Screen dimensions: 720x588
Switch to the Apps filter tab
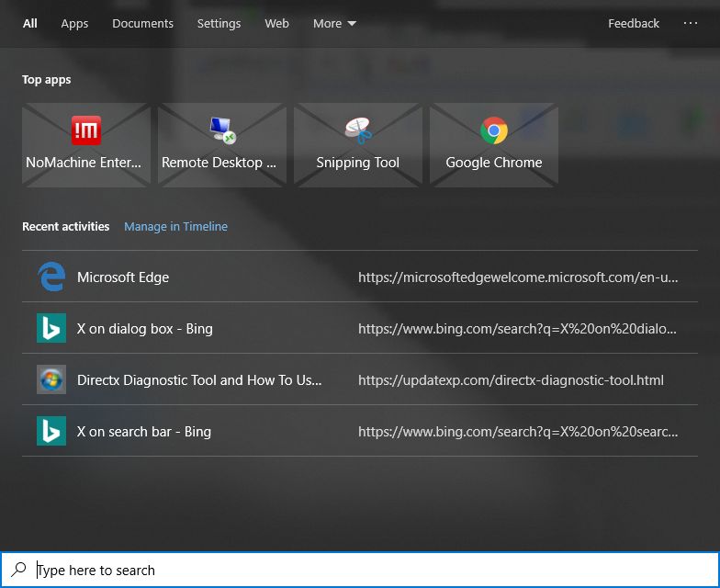(x=74, y=24)
